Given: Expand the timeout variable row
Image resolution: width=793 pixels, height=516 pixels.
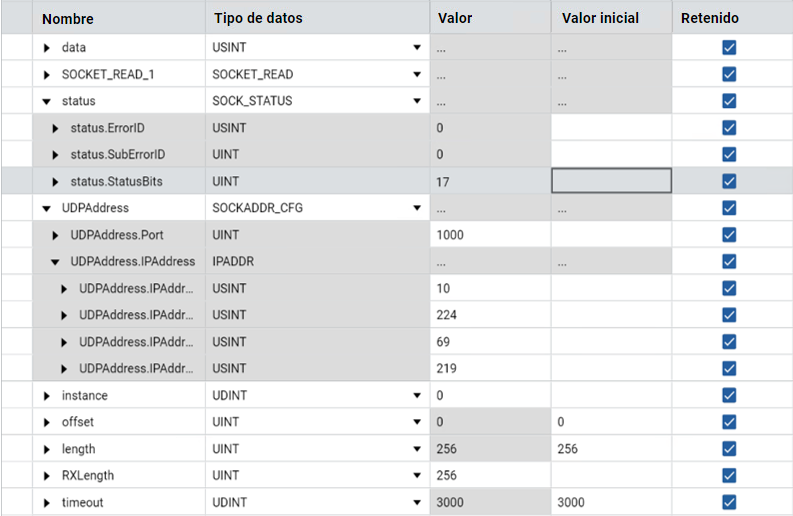Looking at the screenshot, I should 47,502.
